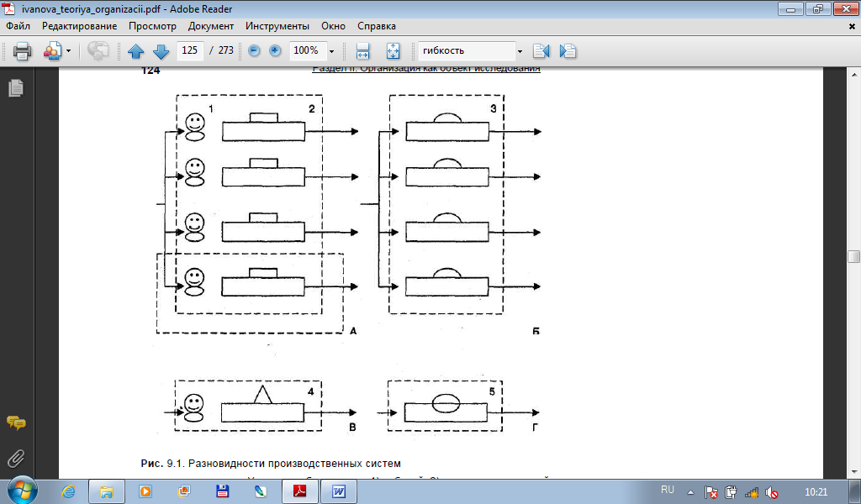
Task: Print the document with the printer icon
Action: click(x=22, y=51)
